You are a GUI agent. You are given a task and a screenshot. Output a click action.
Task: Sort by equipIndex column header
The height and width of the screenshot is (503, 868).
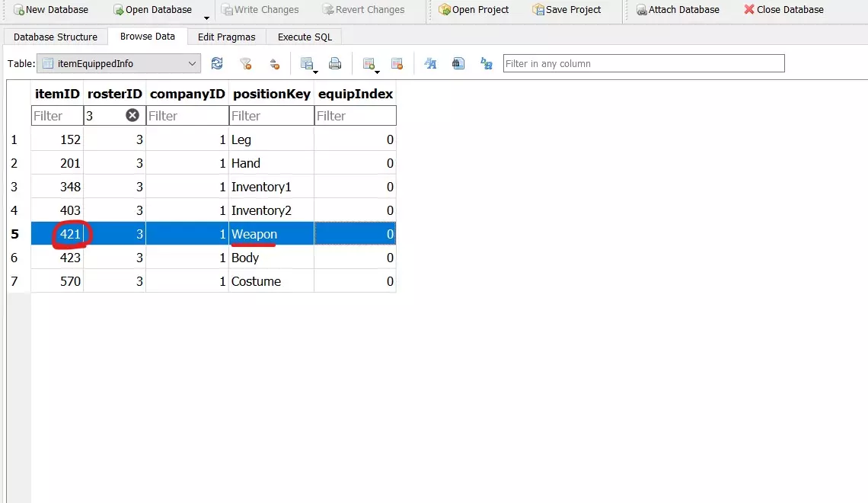[356, 94]
